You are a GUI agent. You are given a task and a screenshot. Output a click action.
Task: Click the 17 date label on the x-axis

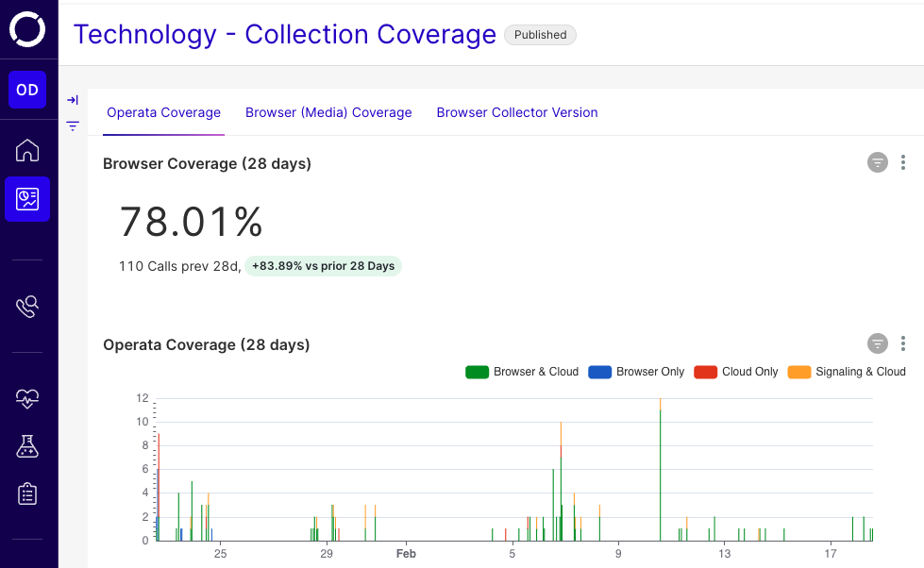click(831, 554)
